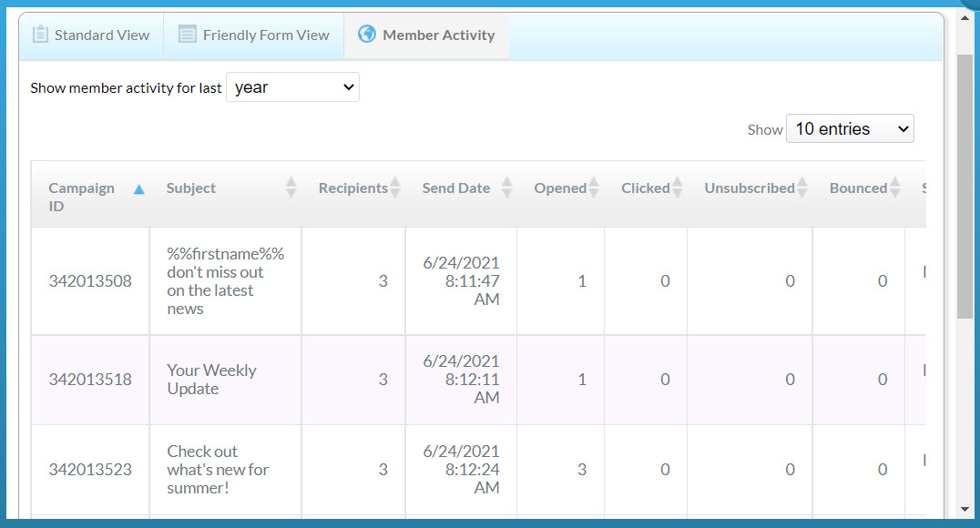This screenshot has height=528, width=980.
Task: Click the Clicked column sort arrows
Action: (x=678, y=188)
